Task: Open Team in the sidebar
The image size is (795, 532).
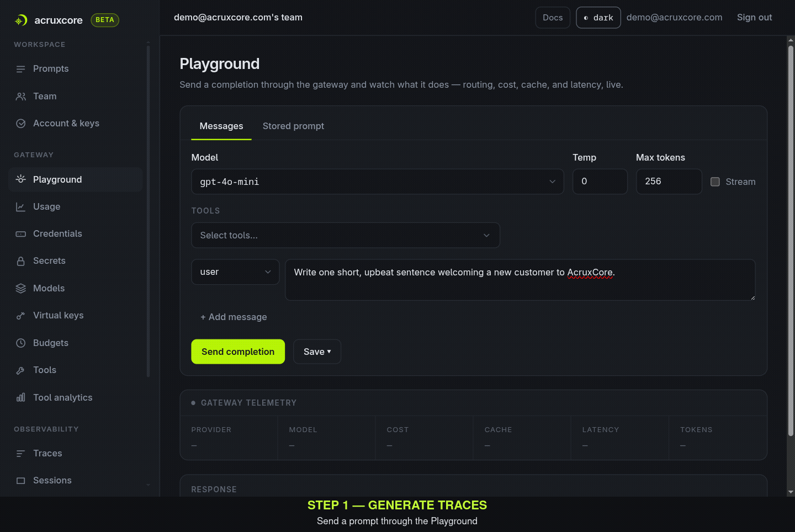Action: coord(76,97)
